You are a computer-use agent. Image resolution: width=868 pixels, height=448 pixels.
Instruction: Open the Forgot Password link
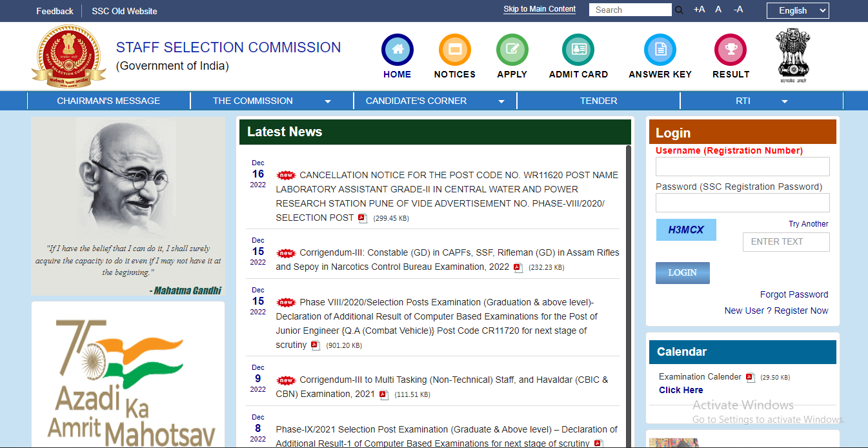pos(794,294)
